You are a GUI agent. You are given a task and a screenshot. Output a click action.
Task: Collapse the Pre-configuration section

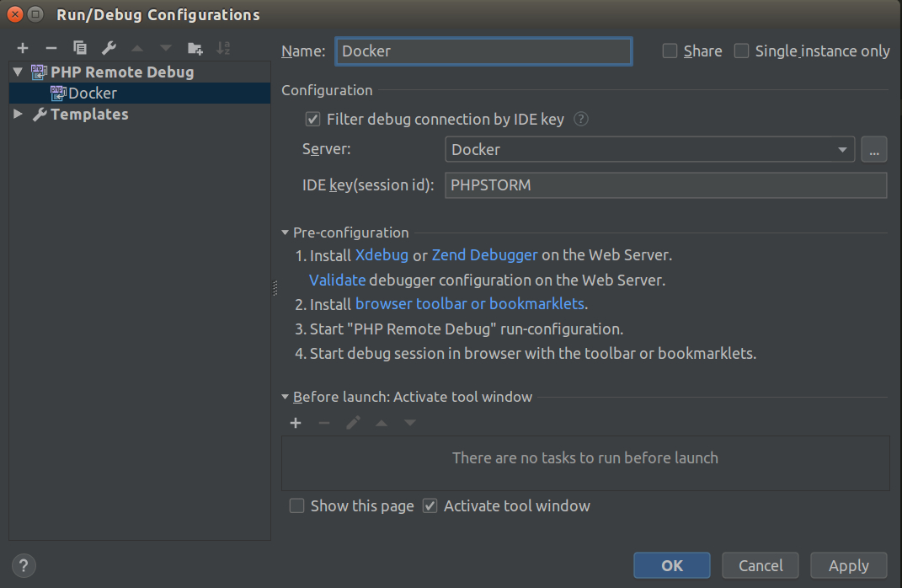[286, 233]
